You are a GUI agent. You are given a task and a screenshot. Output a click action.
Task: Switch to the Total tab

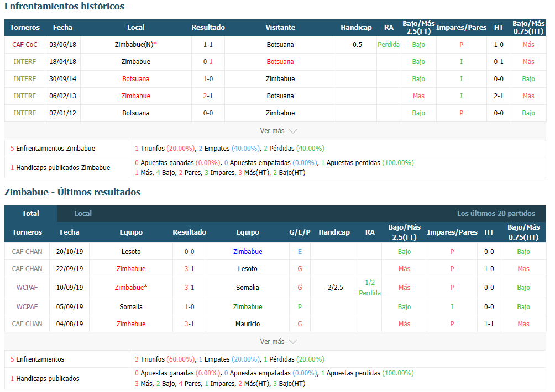tap(30, 214)
